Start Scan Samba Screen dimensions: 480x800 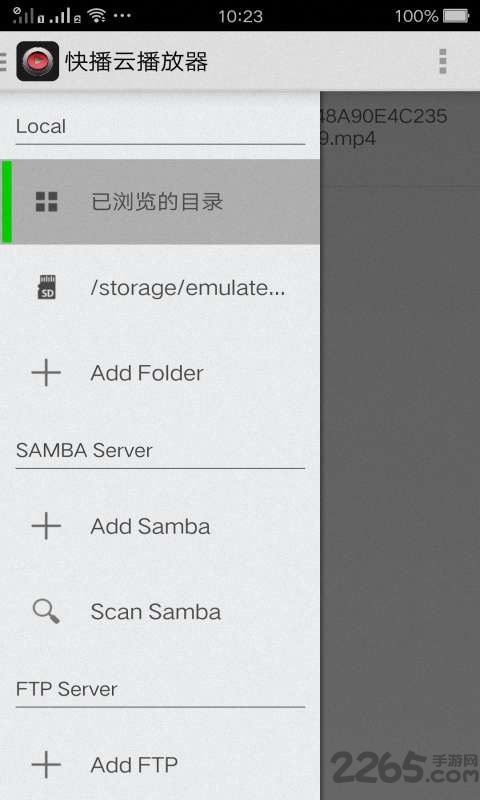point(160,611)
